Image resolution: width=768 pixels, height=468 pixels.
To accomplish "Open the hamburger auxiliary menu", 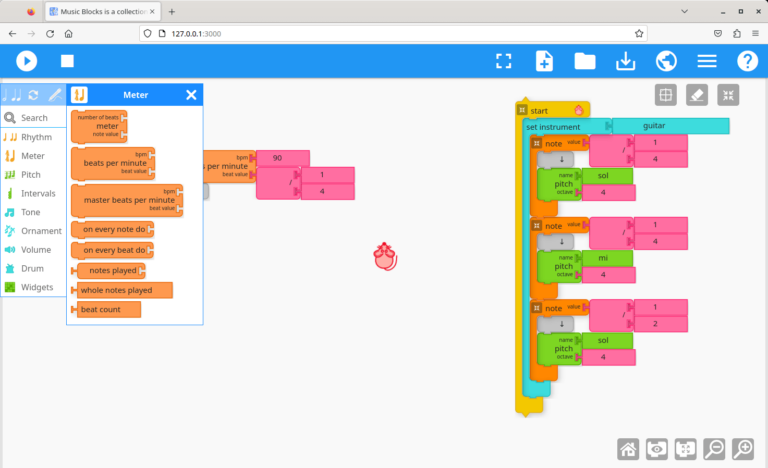I will coord(707,61).
